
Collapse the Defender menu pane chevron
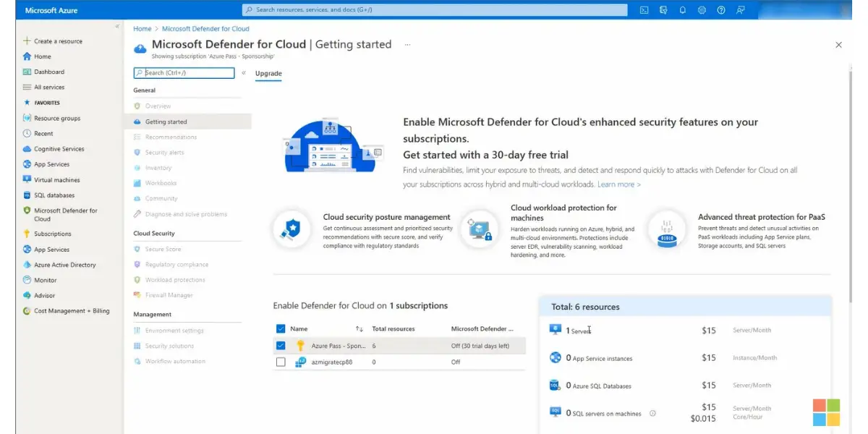[x=244, y=73]
